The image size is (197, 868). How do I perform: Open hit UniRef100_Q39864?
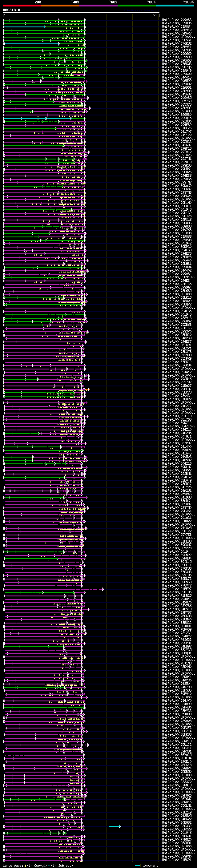(x=177, y=26)
